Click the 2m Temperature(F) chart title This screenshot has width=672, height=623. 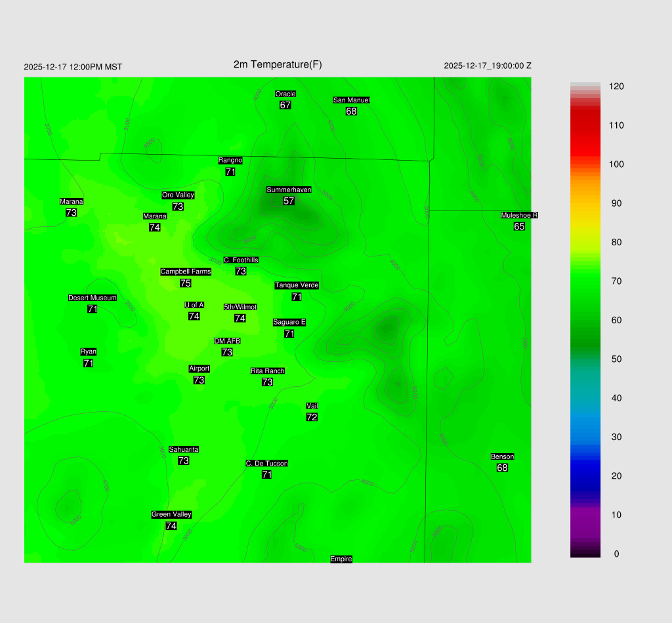pos(278,64)
